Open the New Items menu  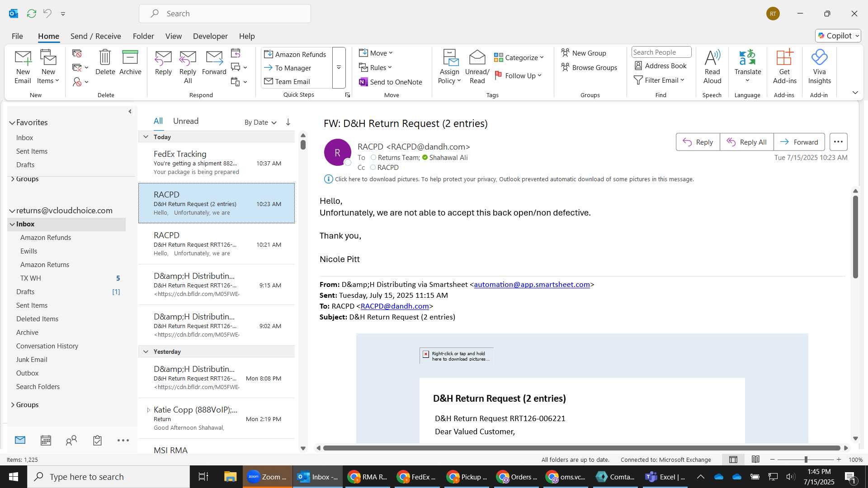[x=48, y=67]
